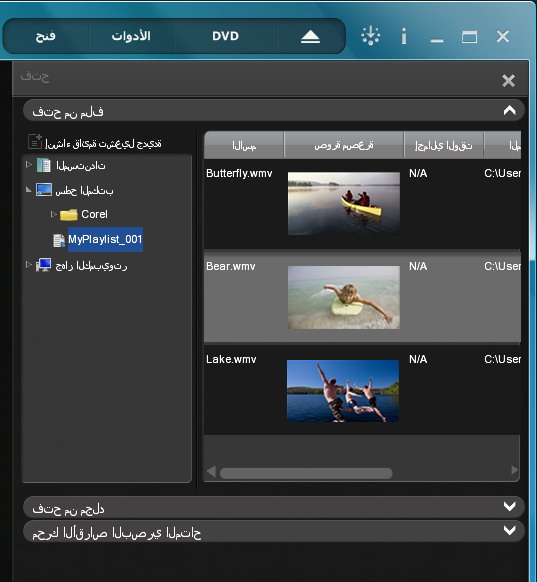Click N/A duration in Lake.wmv row
Viewport: 537px width, 582px height.
tap(418, 359)
